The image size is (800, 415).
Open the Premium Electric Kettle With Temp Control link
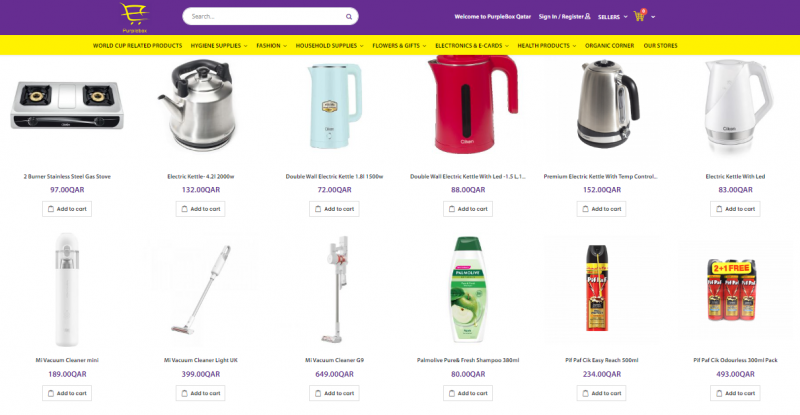(601, 177)
